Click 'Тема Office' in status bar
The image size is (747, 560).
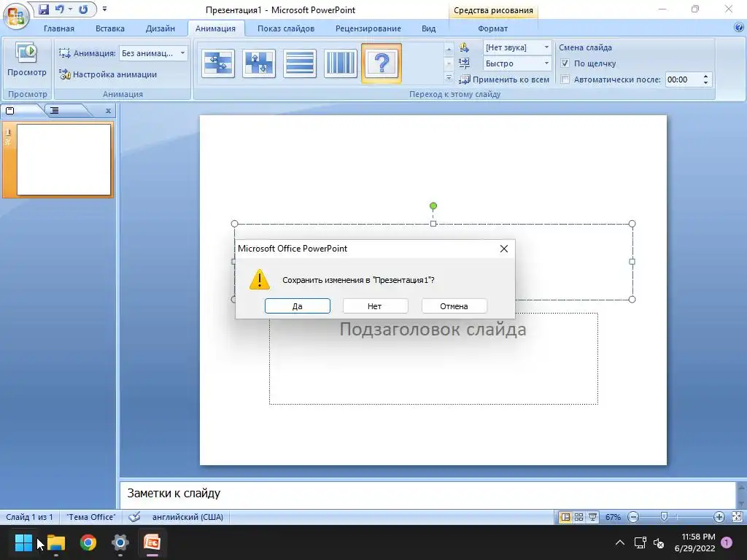point(90,517)
